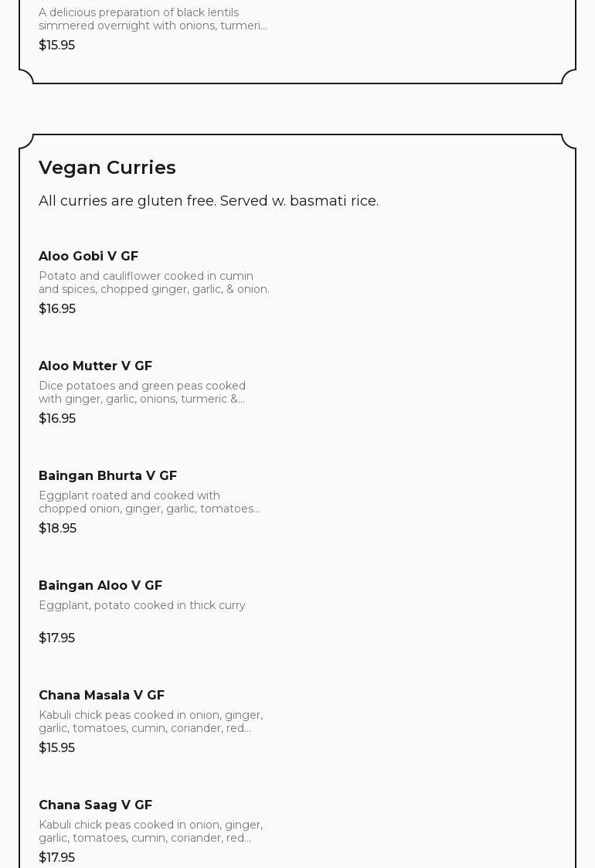This screenshot has height=868, width=595.
Task: Click the Chana Masala $15.95 price
Action: pyautogui.click(x=56, y=747)
